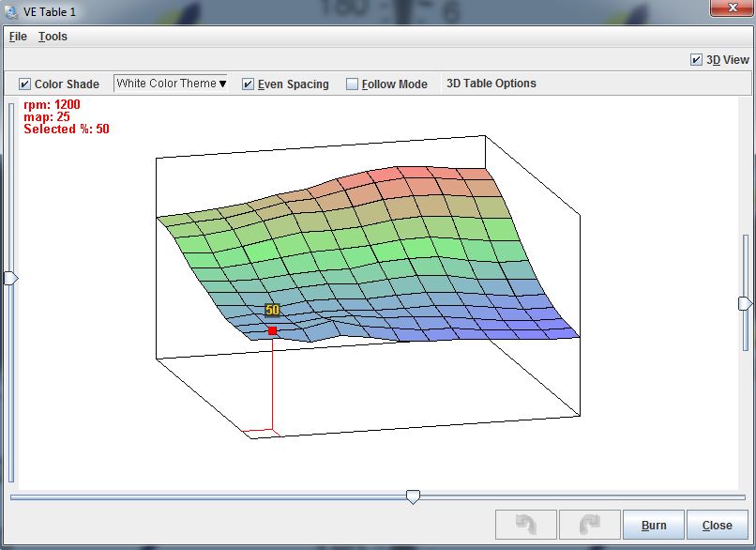756x550 pixels.
Task: Close the VE Table 1 window with the red X
Action: (x=730, y=9)
